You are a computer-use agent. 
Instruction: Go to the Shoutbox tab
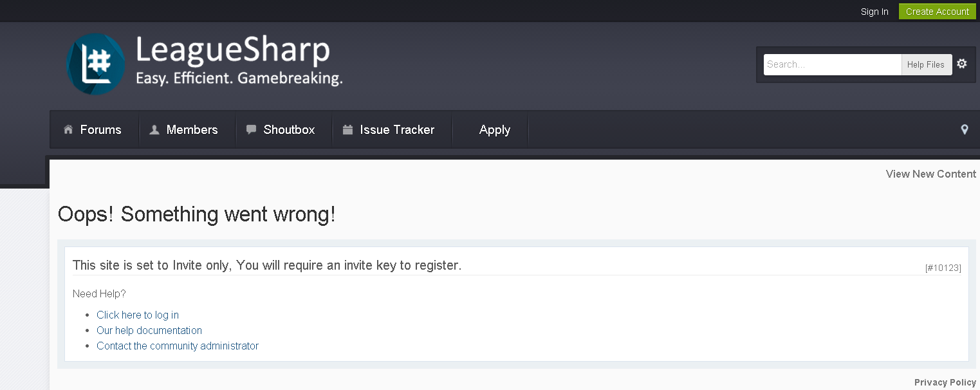pyautogui.click(x=283, y=129)
